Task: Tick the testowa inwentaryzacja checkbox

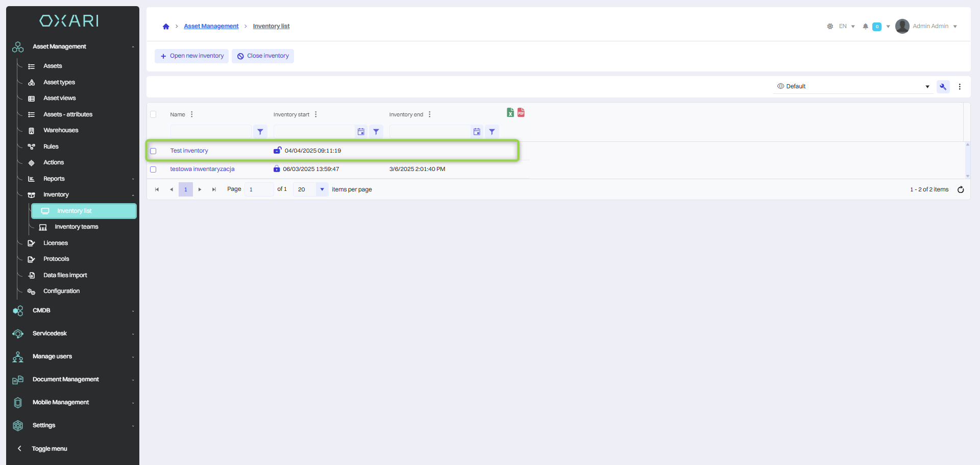Action: (x=153, y=169)
